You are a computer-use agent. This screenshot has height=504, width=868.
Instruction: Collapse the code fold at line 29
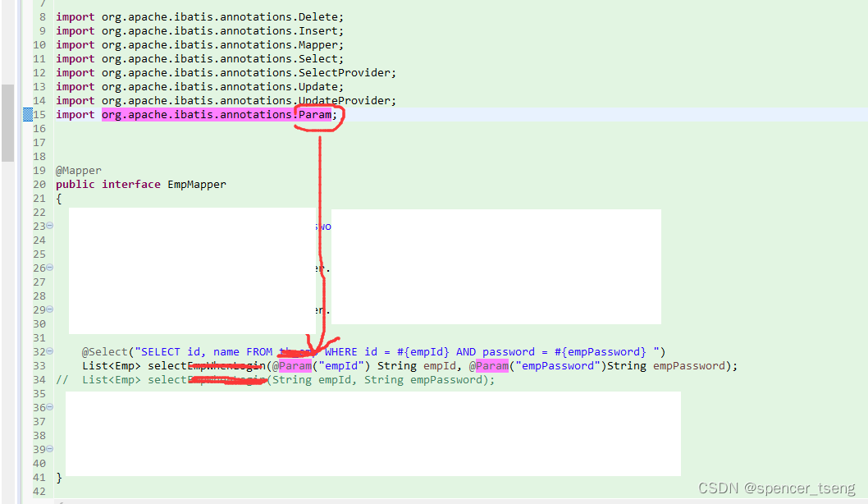[48, 309]
